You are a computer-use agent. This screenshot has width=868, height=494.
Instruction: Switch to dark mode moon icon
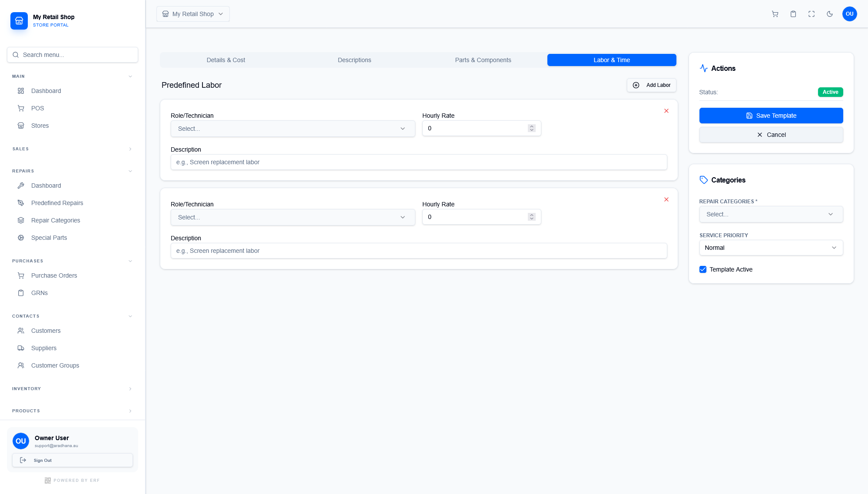click(x=830, y=14)
